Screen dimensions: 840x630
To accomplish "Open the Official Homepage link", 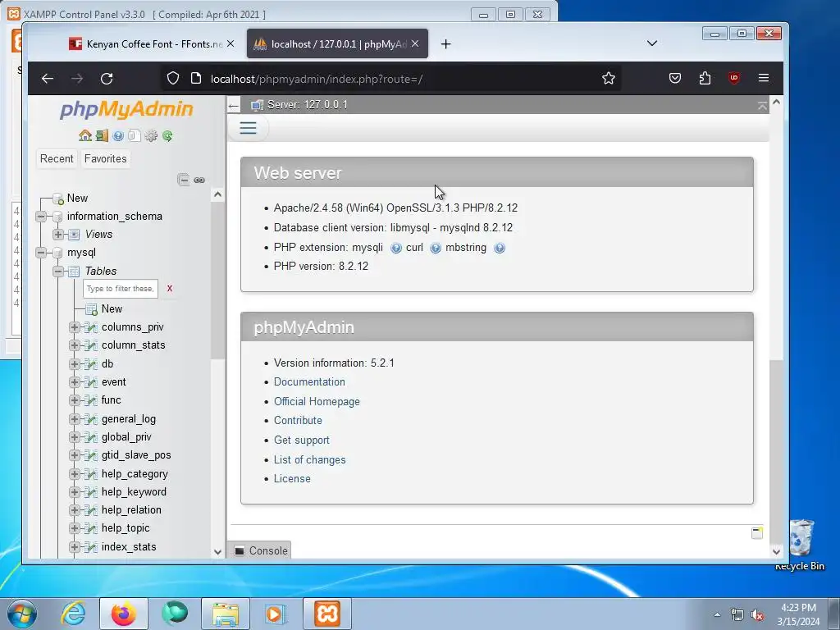I will 317,401.
